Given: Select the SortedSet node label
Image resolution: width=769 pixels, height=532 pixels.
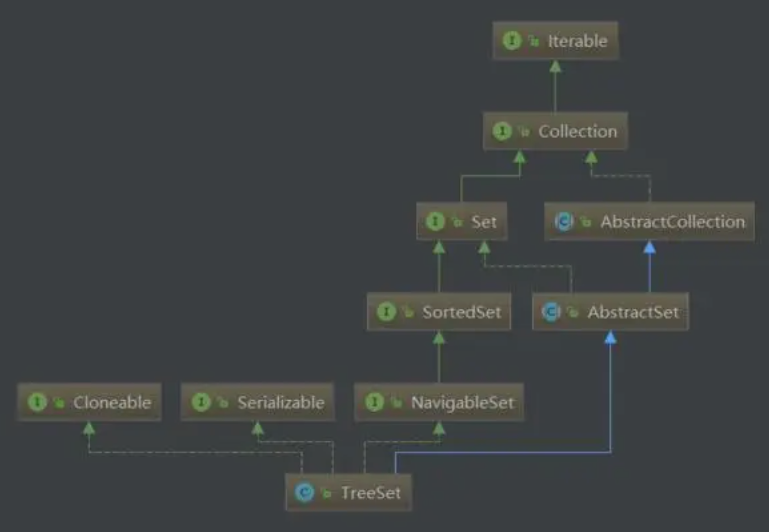Looking at the screenshot, I should click(462, 312).
